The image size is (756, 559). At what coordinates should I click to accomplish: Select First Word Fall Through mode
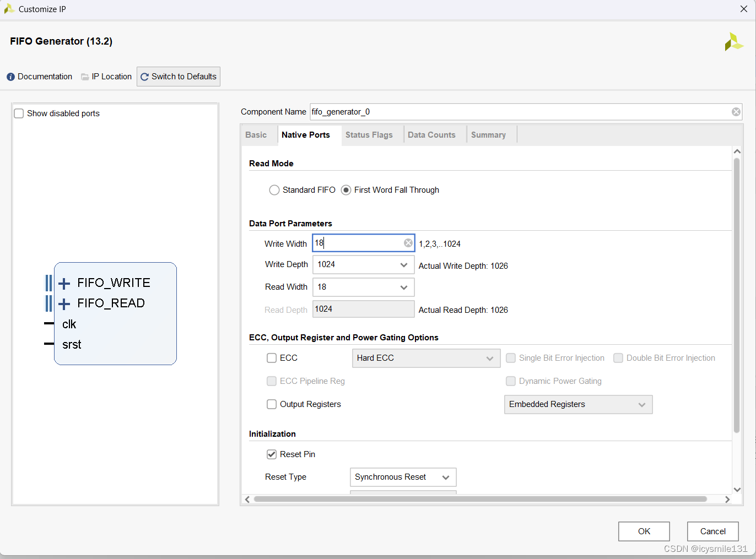point(346,190)
